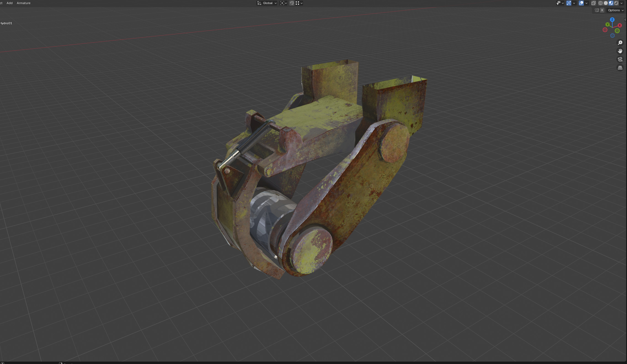This screenshot has width=627, height=364.
Task: Toggle X-axis mirror button
Action: tap(602, 10)
